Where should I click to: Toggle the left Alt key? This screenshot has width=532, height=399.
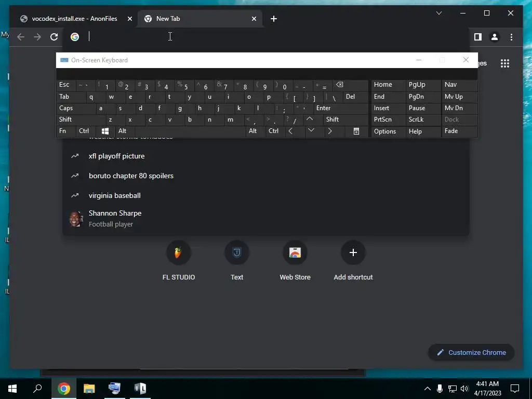(x=125, y=131)
